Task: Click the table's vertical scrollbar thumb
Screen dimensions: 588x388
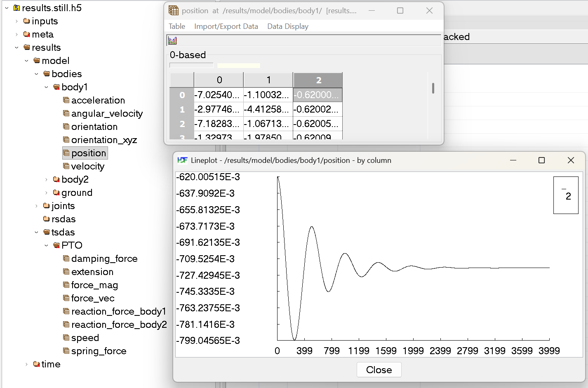Action: pos(433,88)
